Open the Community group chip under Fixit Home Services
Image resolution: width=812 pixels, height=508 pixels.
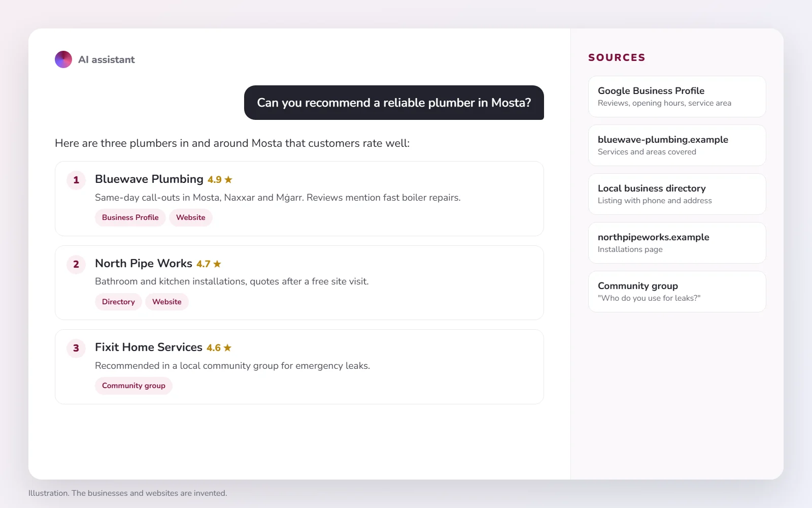[133, 386]
